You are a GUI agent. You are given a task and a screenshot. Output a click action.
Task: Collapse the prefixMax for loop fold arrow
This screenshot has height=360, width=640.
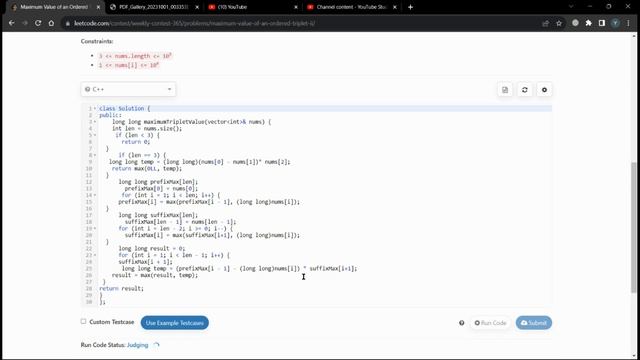point(95,195)
